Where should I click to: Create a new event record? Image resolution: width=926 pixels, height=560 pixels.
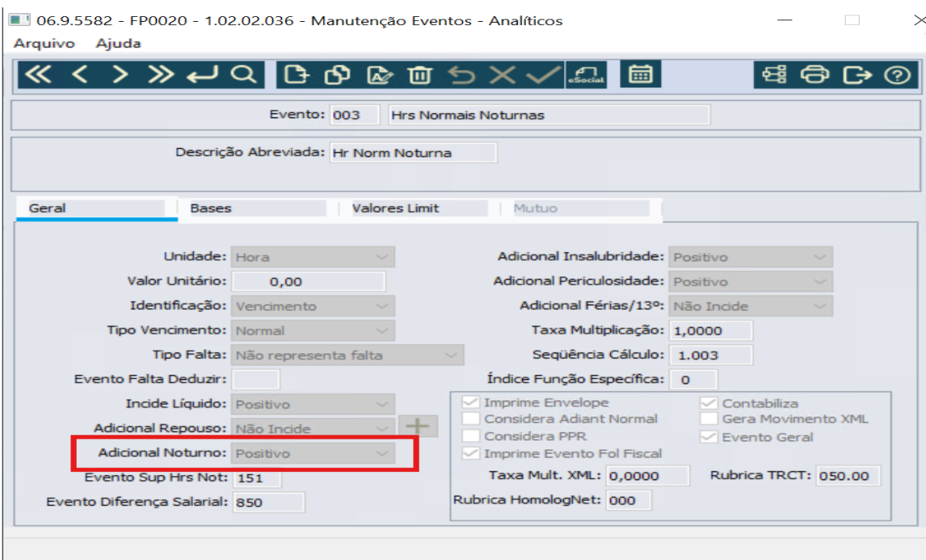(297, 75)
